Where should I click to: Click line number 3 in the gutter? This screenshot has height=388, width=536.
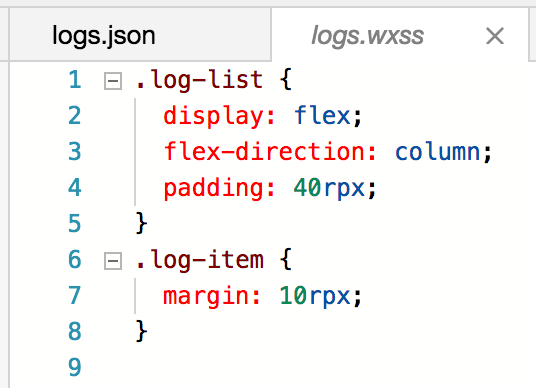75,151
